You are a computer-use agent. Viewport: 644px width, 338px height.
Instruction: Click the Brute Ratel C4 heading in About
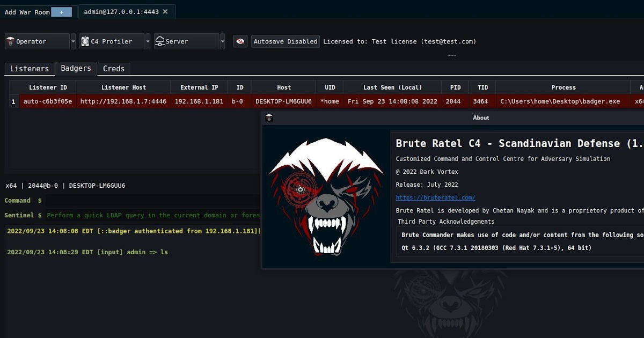(519, 143)
